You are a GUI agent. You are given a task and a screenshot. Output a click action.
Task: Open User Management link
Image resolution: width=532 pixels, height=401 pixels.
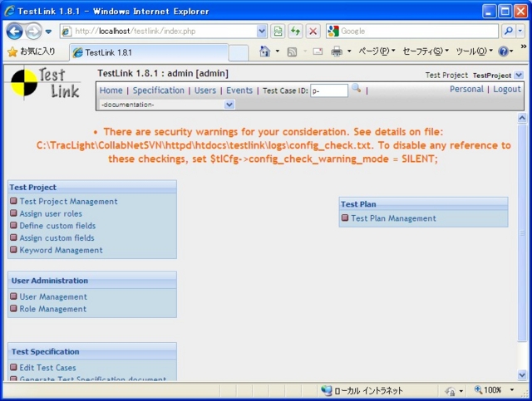[53, 297]
